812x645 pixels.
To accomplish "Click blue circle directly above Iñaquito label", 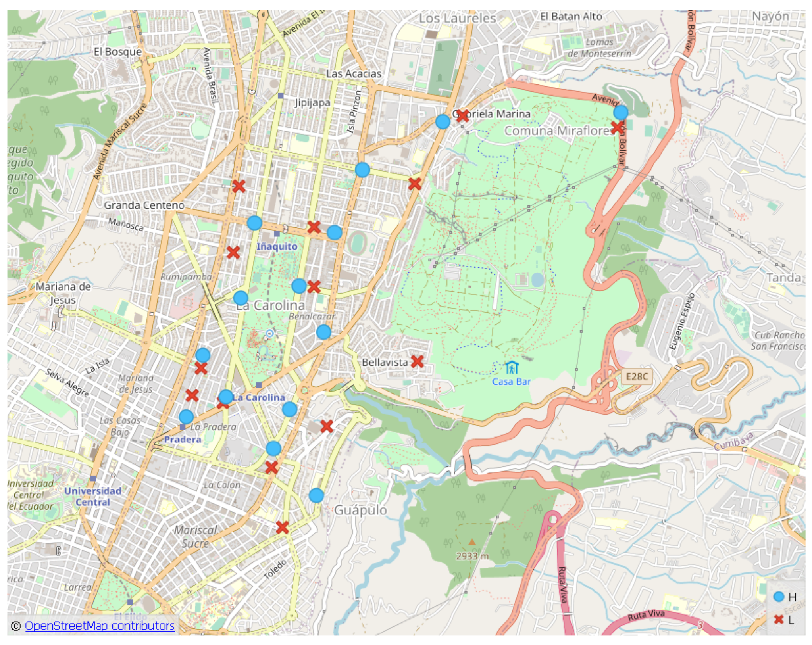I will coord(254,223).
